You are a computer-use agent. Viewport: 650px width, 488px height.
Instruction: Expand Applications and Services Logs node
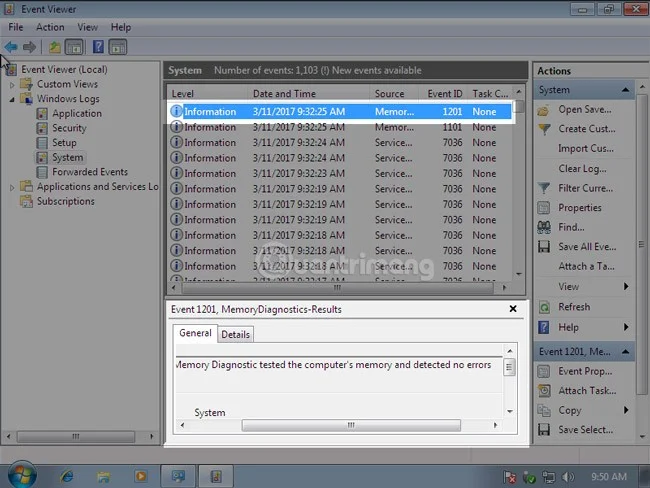pos(13,187)
